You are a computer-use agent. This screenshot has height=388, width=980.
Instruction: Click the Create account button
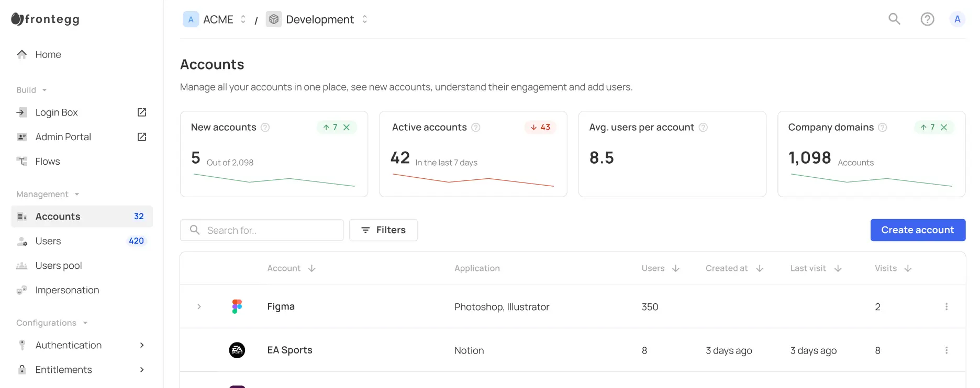(917, 230)
